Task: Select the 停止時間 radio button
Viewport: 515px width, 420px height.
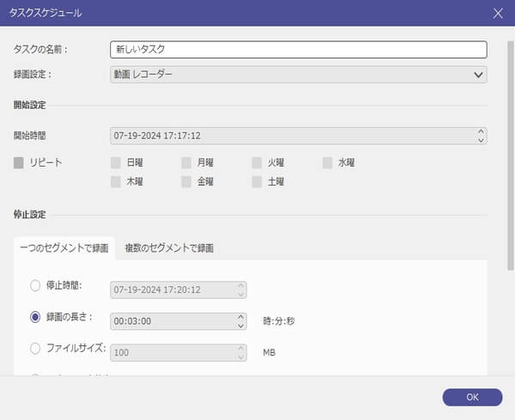Action: tap(35, 286)
